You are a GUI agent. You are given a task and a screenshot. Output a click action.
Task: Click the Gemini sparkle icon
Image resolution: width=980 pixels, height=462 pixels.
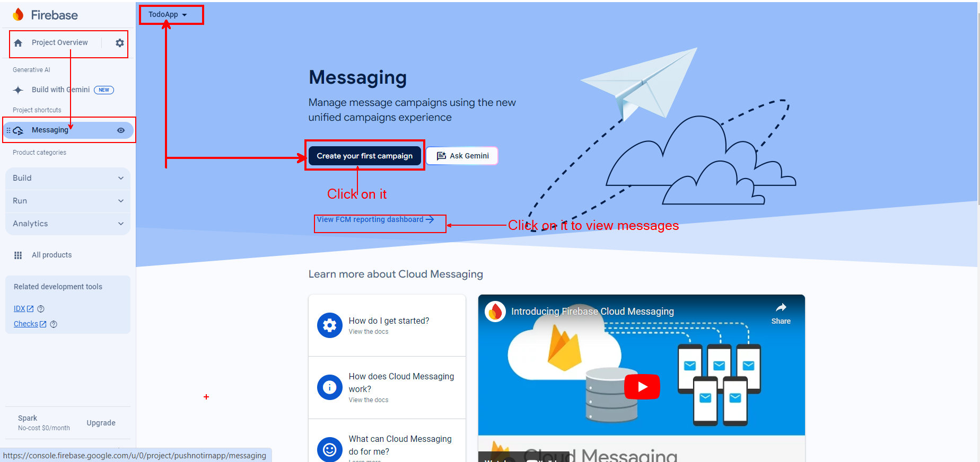[x=18, y=90]
